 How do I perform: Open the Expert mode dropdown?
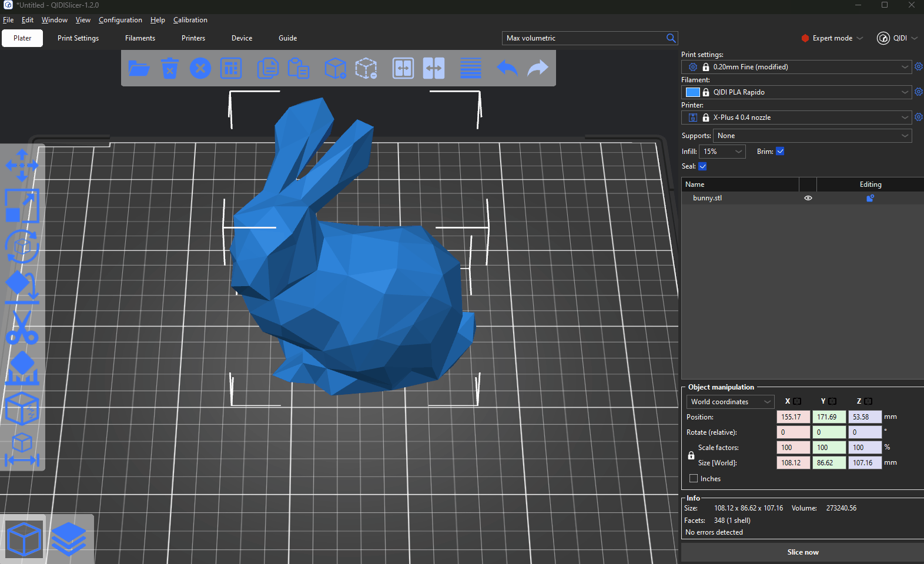(x=832, y=38)
